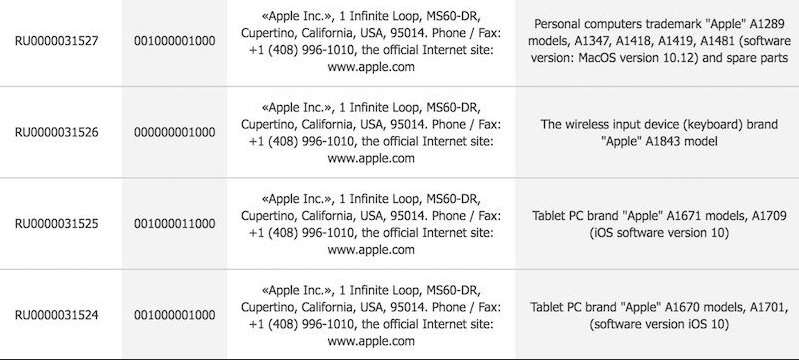This screenshot has height=360, width=799.
Task: Open www.apple.com link in third row
Action: point(371,249)
